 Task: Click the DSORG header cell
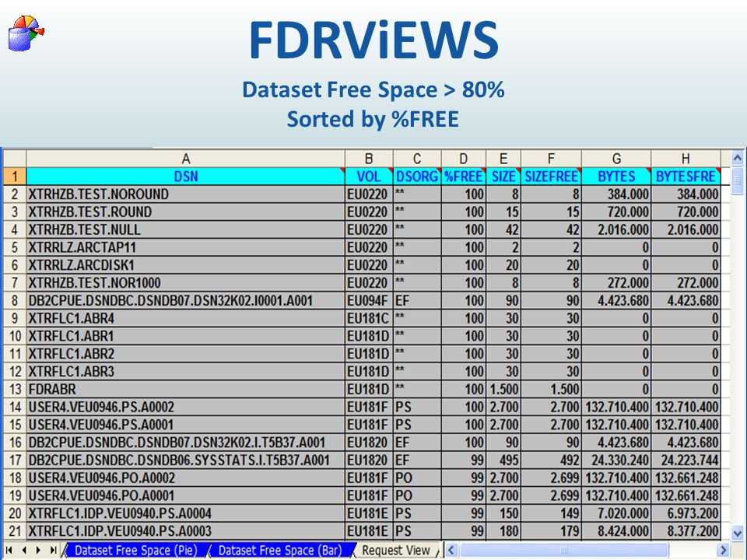[417, 177]
